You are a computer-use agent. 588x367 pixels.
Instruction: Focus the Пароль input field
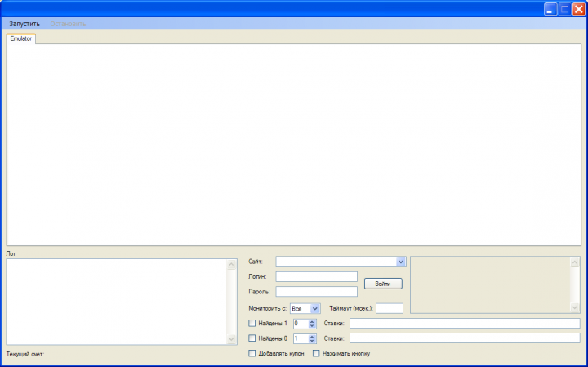[317, 292]
